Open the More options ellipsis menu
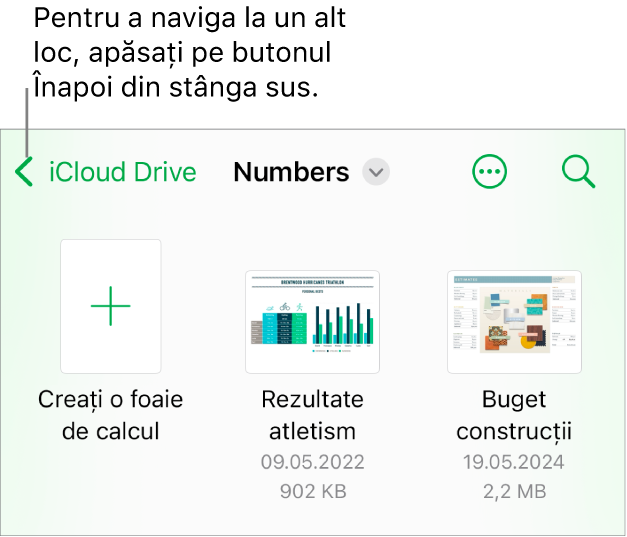627x537 pixels. coord(489,172)
